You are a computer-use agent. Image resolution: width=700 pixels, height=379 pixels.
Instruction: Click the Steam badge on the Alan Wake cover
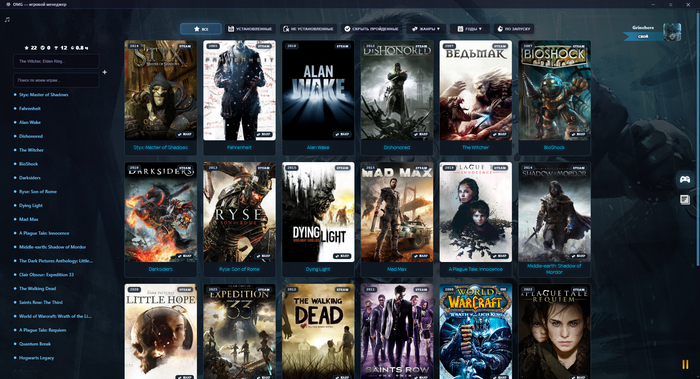(342, 46)
